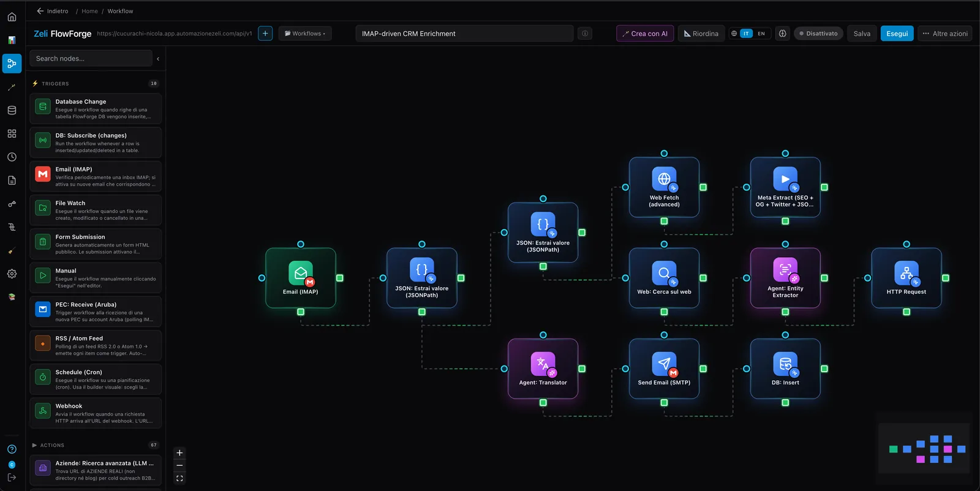The height and width of the screenshot is (491, 980).
Task: Collapse the node panel with chevron
Action: (158, 59)
